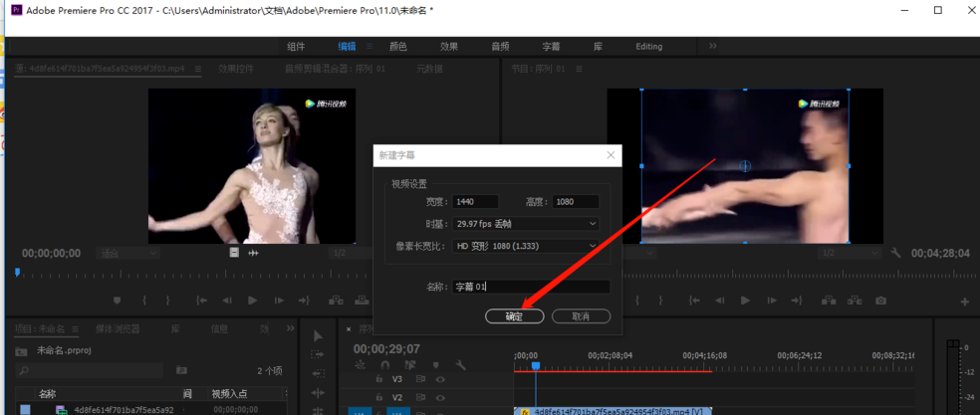Viewport: 980px width, 415px height.
Task: Open the 像素长宽比 dropdown
Action: pos(526,245)
